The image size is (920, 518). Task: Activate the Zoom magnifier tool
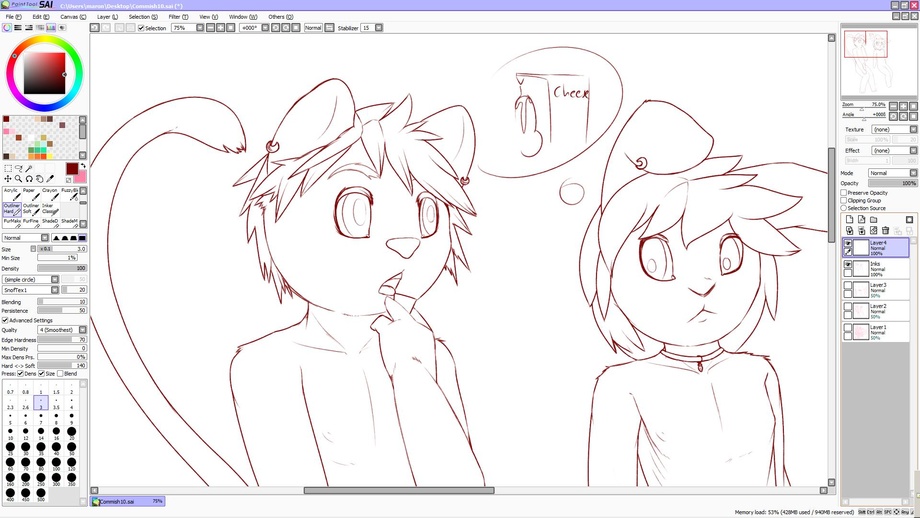(x=18, y=179)
